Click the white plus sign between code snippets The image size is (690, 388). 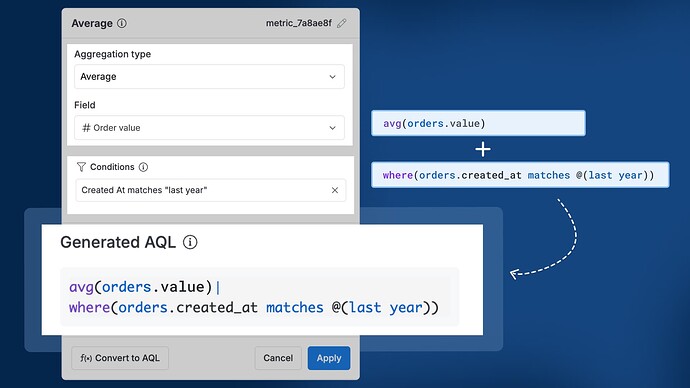click(x=483, y=149)
